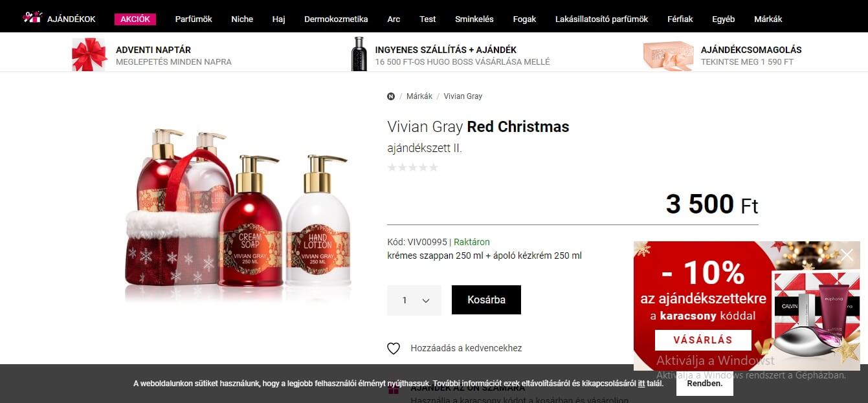Open the Vivian Gray breadcrumb link
868x403 pixels.
click(x=463, y=96)
